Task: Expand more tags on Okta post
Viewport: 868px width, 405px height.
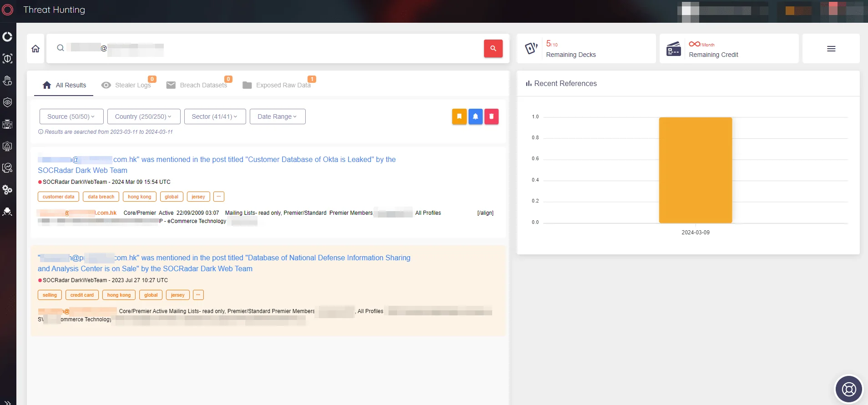Action: pos(219,197)
